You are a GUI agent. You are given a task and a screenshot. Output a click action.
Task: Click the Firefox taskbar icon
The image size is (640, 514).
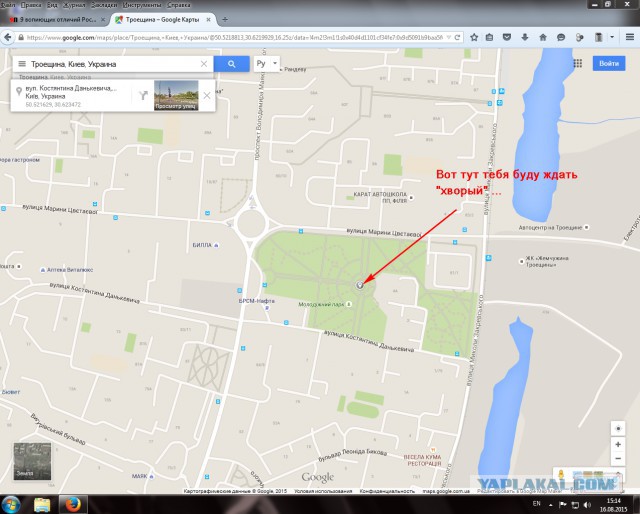pyautogui.click(x=73, y=505)
